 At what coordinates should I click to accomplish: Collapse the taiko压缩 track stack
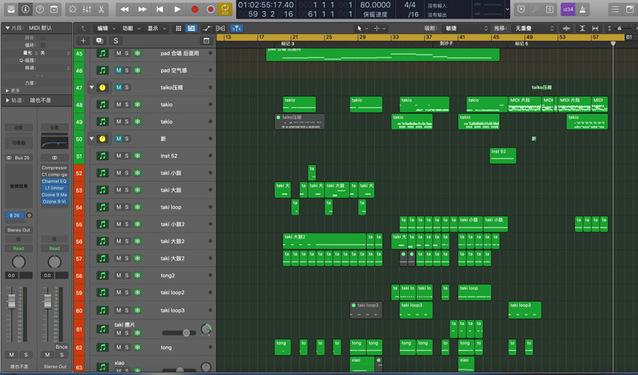point(92,87)
